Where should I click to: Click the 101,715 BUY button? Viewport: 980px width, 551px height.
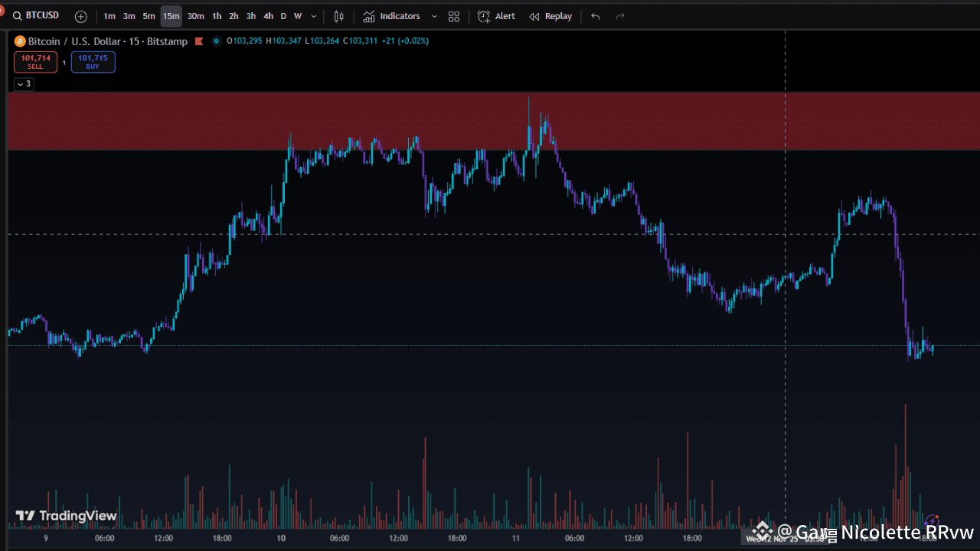[93, 62]
